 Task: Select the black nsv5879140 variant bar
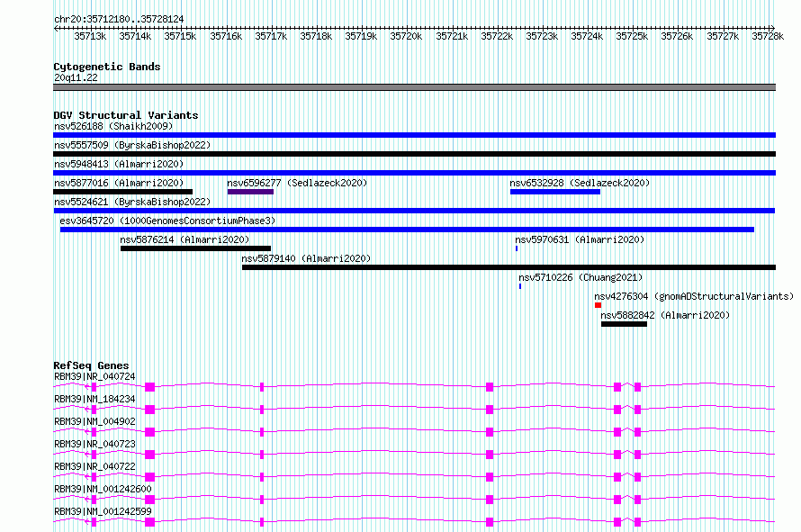tap(508, 267)
